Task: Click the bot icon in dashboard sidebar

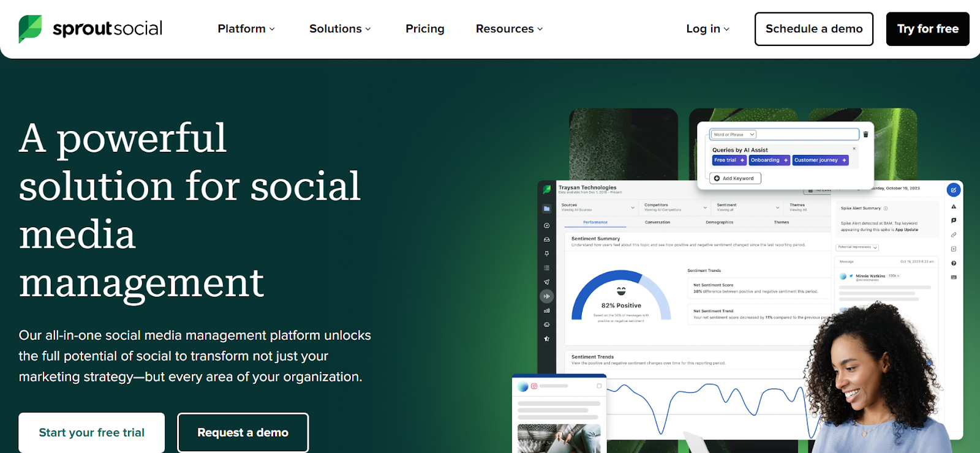Action: point(546,324)
